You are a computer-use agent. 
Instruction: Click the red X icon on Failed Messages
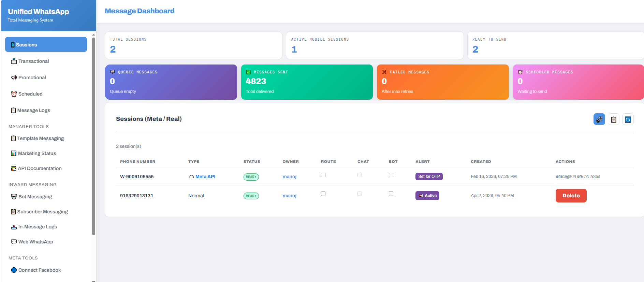coord(384,72)
